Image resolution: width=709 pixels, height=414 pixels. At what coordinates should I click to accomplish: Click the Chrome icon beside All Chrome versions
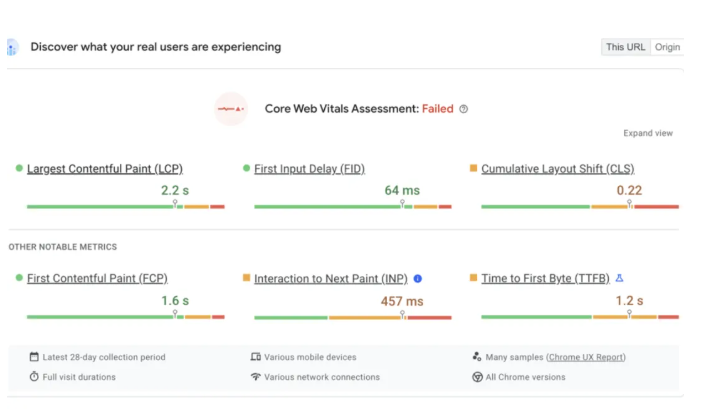pos(477,377)
